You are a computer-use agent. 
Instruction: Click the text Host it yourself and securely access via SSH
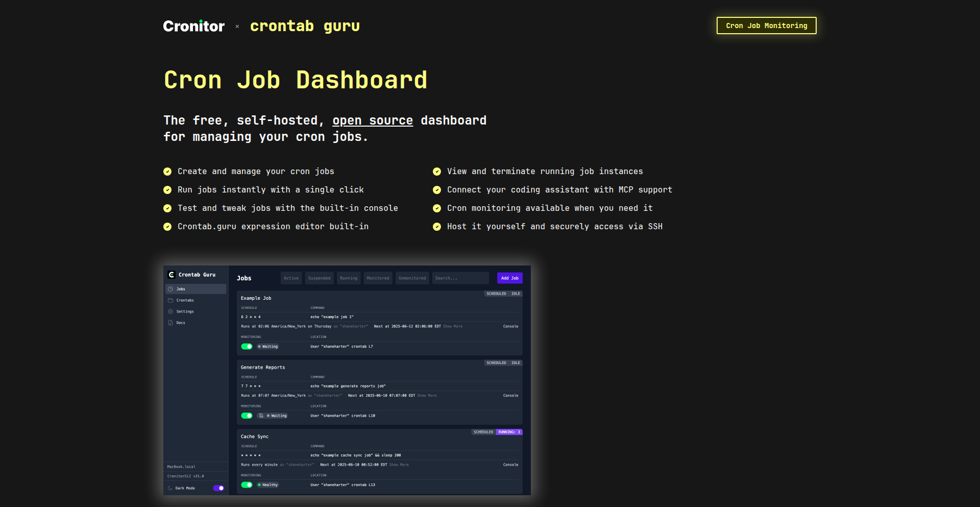555,227
